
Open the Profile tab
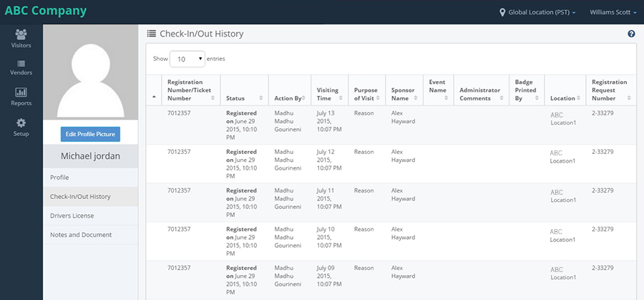coord(91,178)
